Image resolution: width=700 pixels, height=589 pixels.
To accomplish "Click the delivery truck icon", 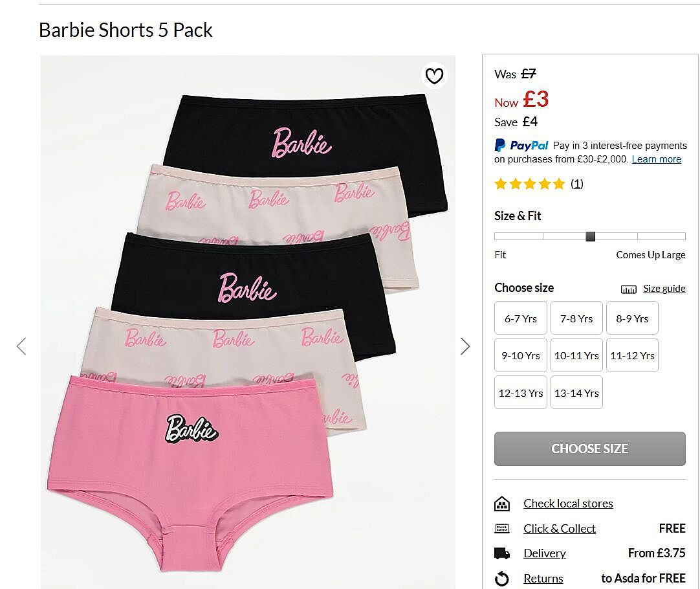I will (x=502, y=553).
